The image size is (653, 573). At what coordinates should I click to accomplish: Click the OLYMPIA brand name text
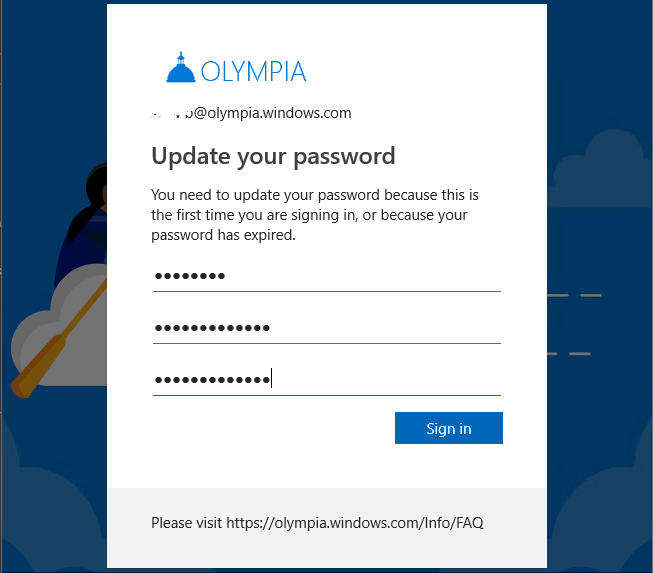tap(253, 71)
